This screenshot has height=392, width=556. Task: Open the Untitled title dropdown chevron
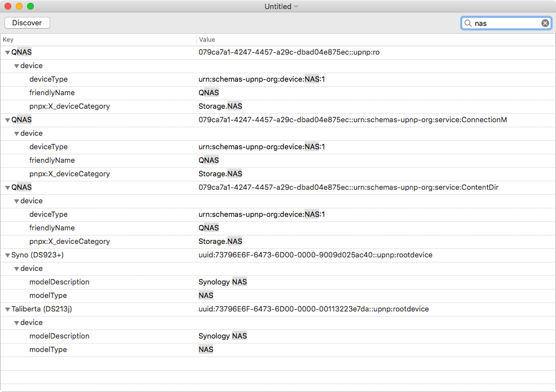(296, 6)
